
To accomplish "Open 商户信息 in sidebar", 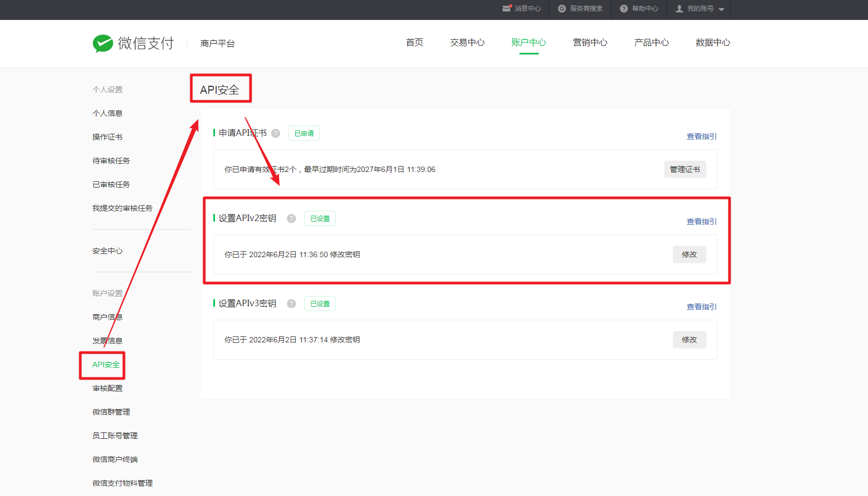I will pos(107,317).
